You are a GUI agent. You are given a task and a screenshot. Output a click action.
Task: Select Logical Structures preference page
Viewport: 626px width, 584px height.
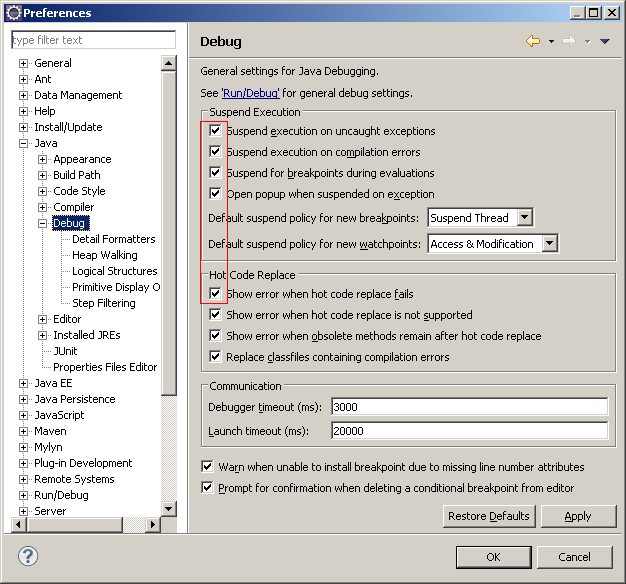[115, 271]
